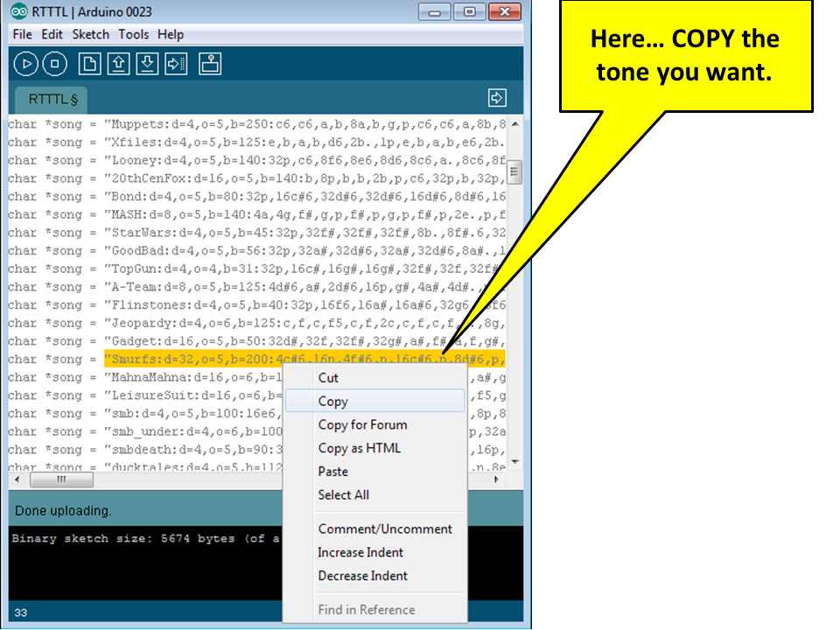
Task: Open the File menu
Action: pyautogui.click(x=22, y=34)
